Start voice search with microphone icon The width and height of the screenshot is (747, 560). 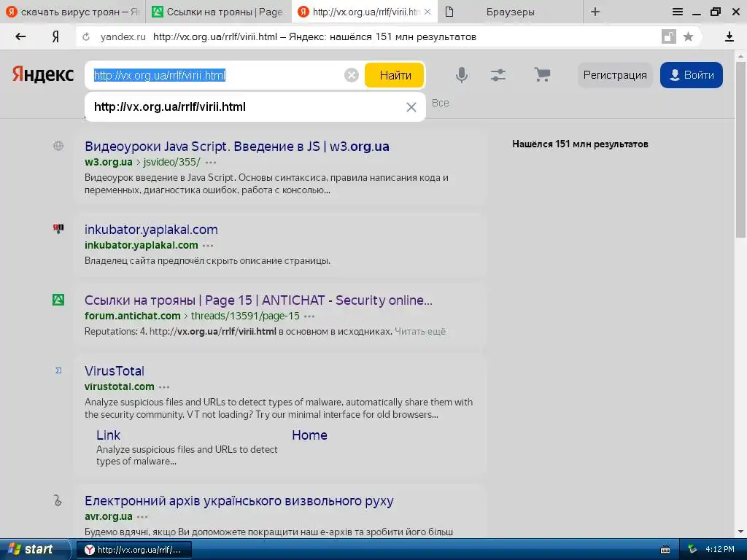(x=461, y=75)
